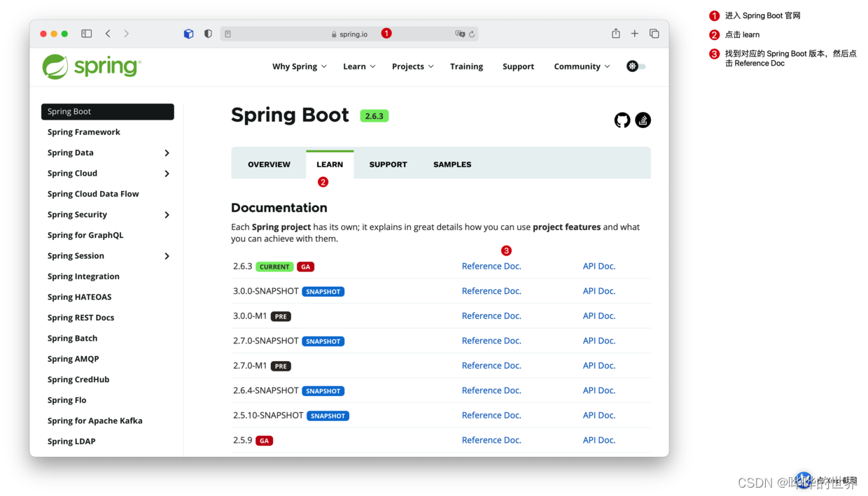Image resolution: width=868 pixels, height=496 pixels.
Task: Open the Projects dropdown menu
Action: [413, 66]
